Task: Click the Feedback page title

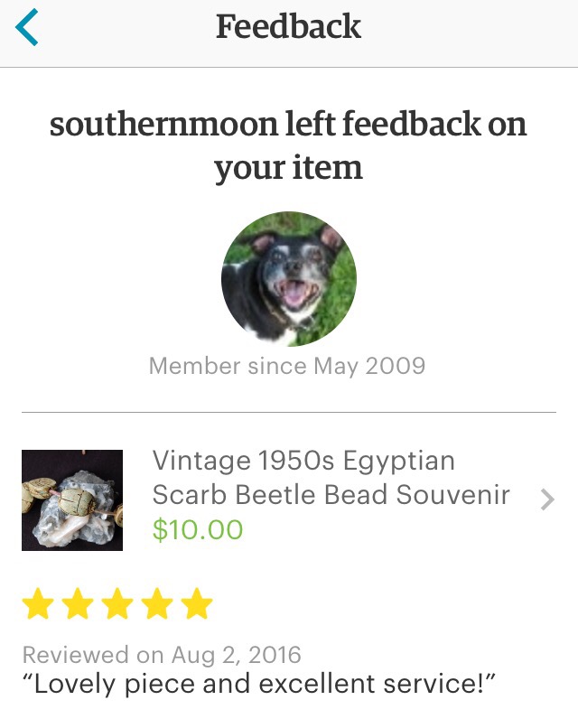Action: coord(289,27)
